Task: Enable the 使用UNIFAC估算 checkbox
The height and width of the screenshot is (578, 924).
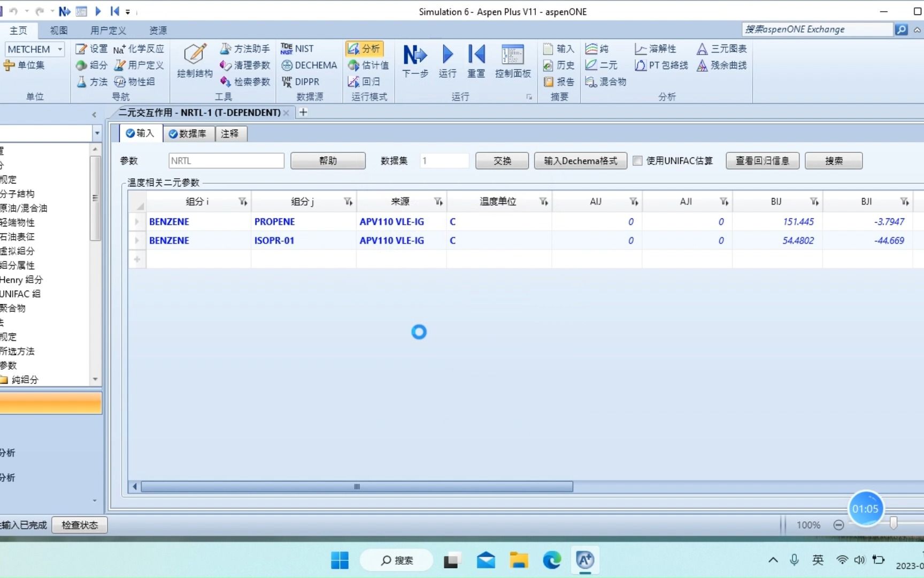Action: pyautogui.click(x=637, y=161)
